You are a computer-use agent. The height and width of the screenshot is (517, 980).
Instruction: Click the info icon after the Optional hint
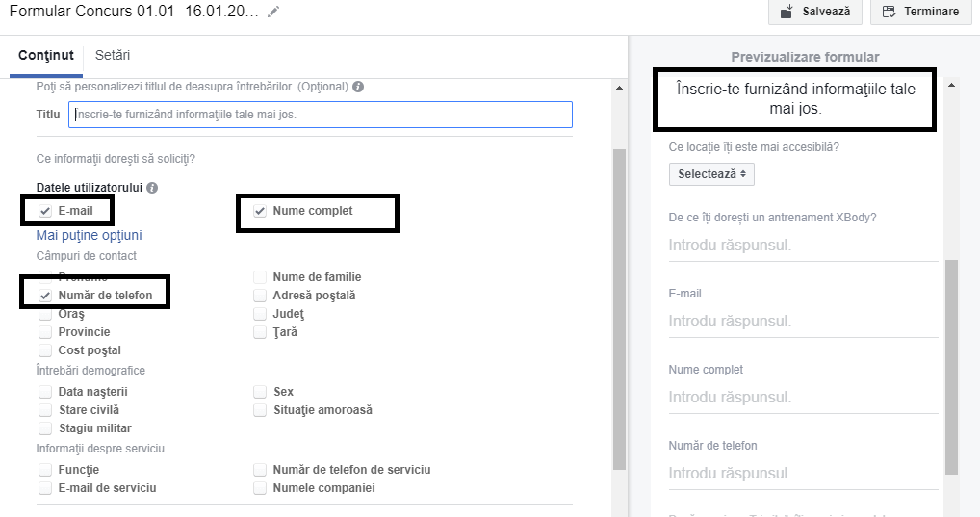pyautogui.click(x=358, y=87)
